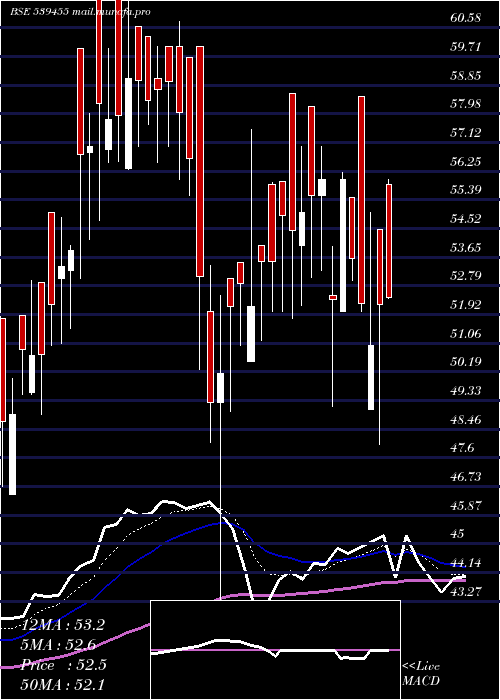Click the Price : 52.5 legend entry
Screen dimensions: 500x700
click(63, 665)
